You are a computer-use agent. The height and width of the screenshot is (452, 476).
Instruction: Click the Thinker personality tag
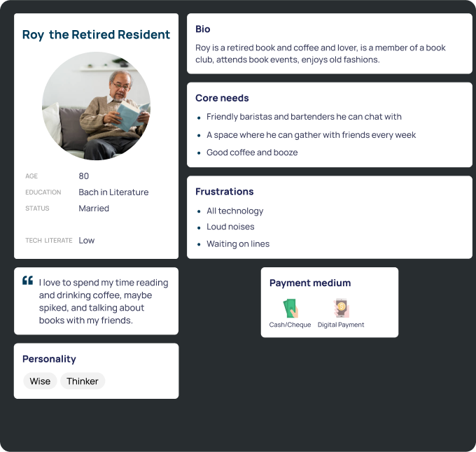(83, 381)
